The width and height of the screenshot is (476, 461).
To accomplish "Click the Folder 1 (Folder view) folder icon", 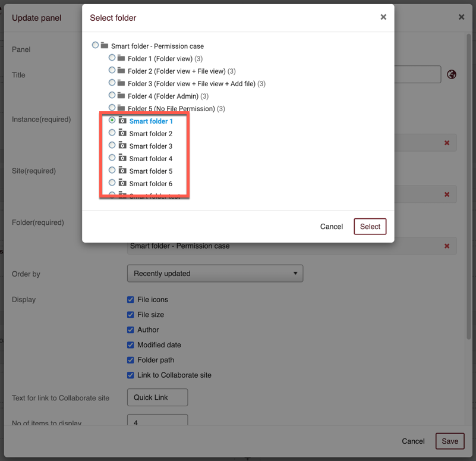I will pyautogui.click(x=121, y=58).
